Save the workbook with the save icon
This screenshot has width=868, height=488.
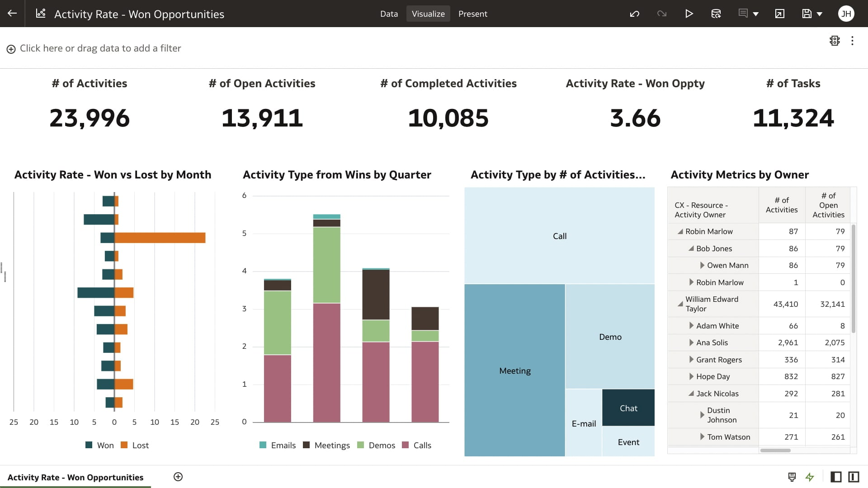point(807,14)
